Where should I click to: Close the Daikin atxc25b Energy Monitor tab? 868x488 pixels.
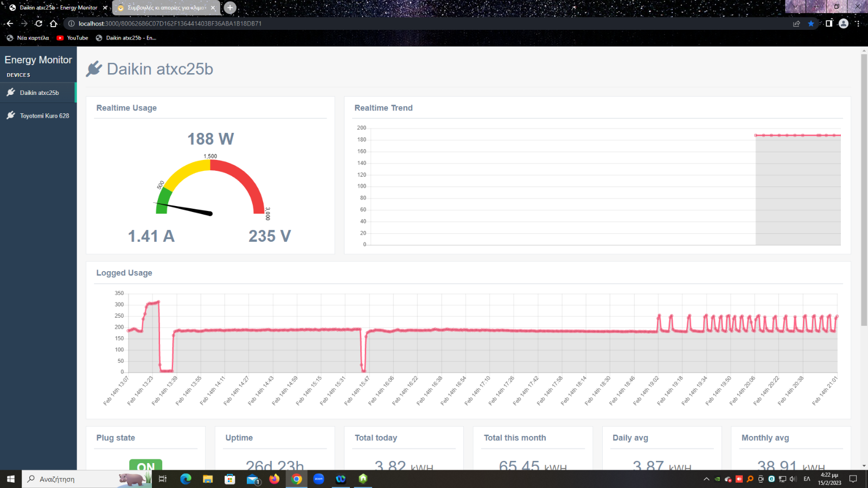[105, 8]
